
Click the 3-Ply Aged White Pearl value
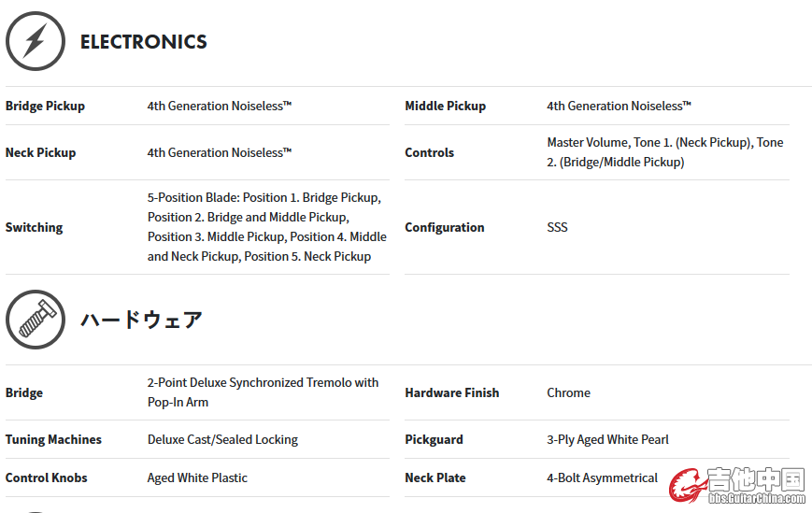607,440
